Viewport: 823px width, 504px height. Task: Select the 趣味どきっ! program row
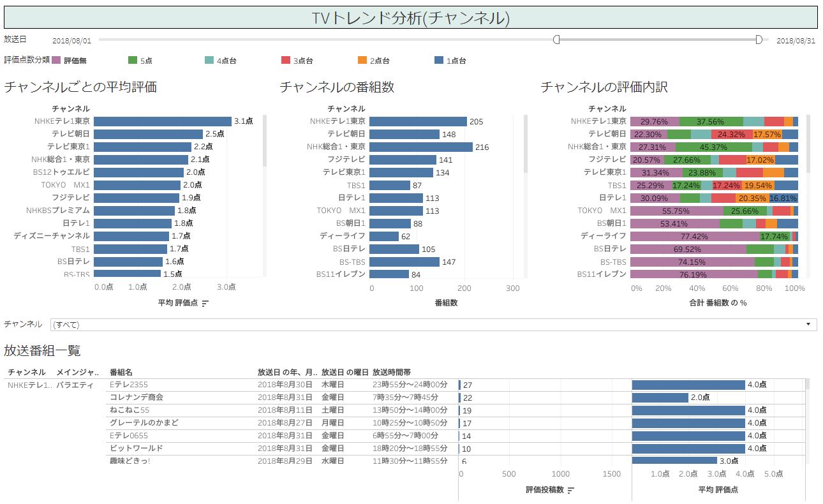[130, 461]
